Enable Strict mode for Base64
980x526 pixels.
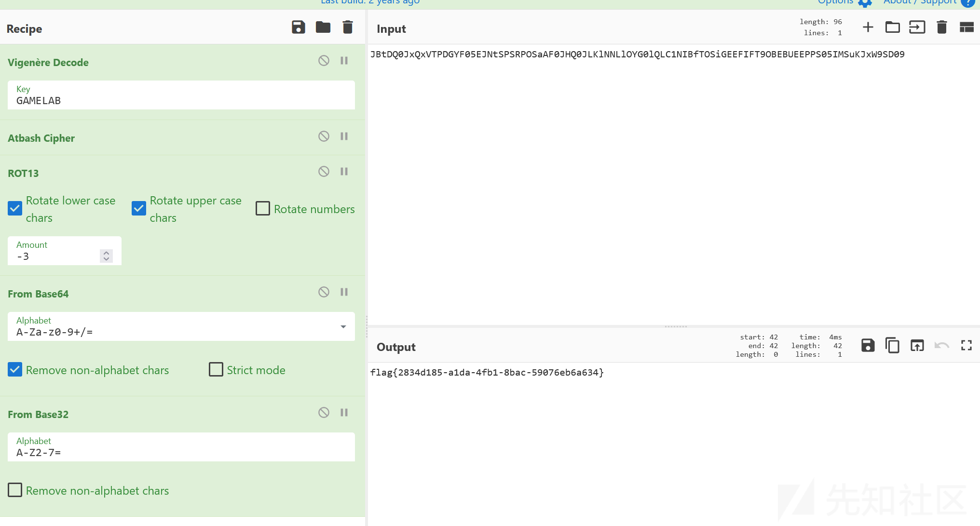tap(216, 369)
